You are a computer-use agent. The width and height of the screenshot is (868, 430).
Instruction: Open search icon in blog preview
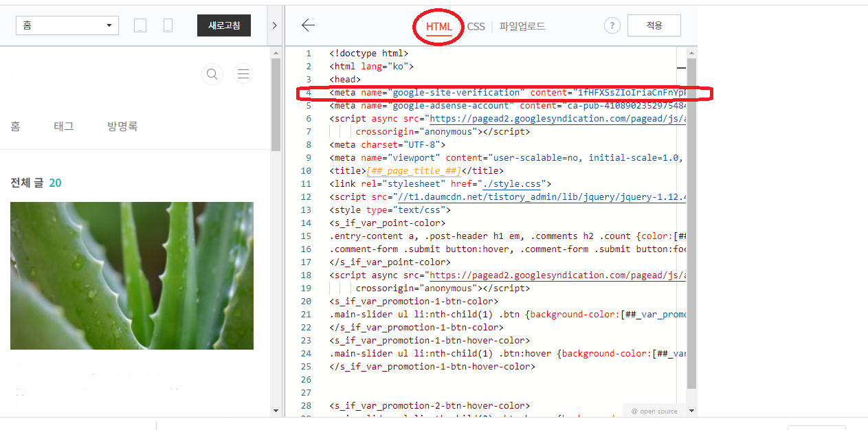coord(212,74)
